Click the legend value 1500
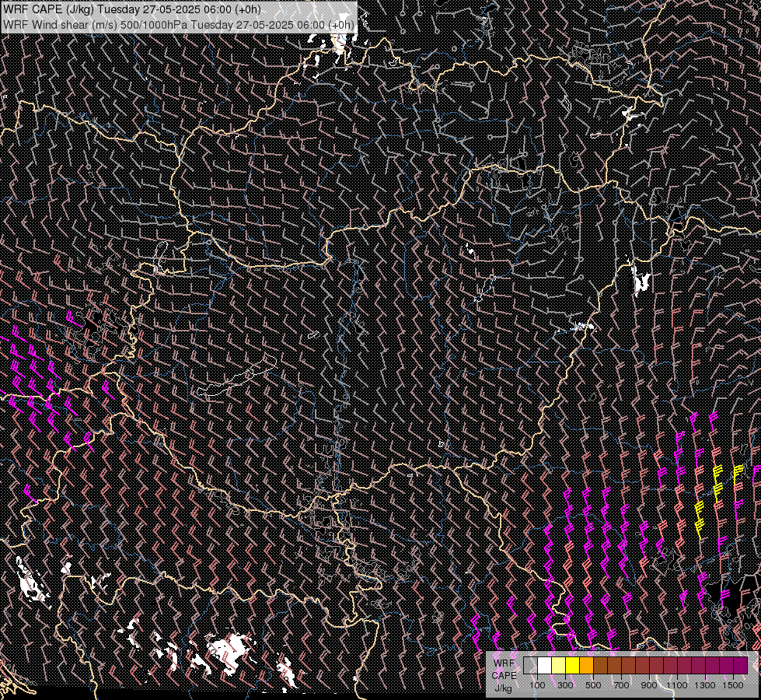The width and height of the screenshot is (761, 700). point(733,685)
